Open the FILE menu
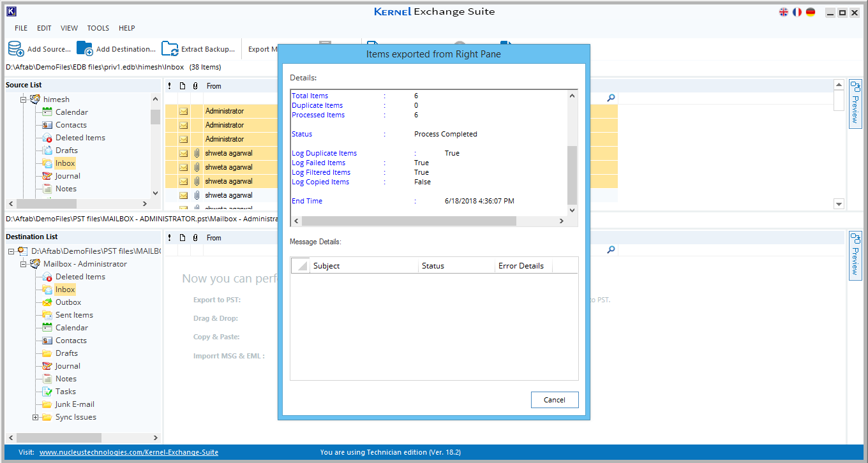The image size is (868, 463). point(21,28)
